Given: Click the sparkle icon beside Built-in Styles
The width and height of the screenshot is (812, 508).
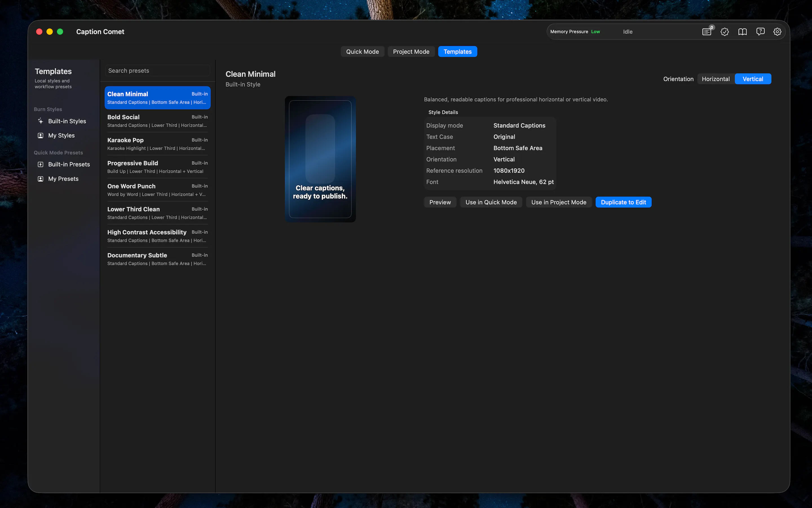Looking at the screenshot, I should click(x=41, y=121).
